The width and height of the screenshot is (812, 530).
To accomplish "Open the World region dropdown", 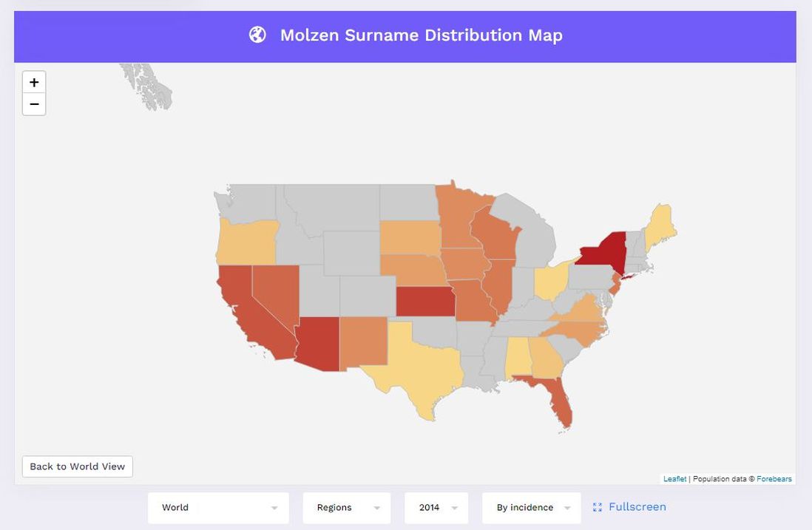I will (x=217, y=508).
